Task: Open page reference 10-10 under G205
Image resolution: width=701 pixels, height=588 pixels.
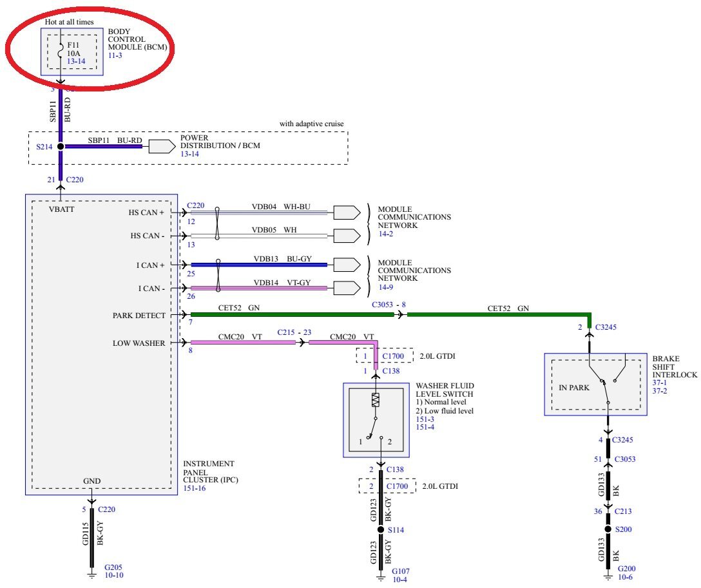Action: pyautogui.click(x=114, y=576)
